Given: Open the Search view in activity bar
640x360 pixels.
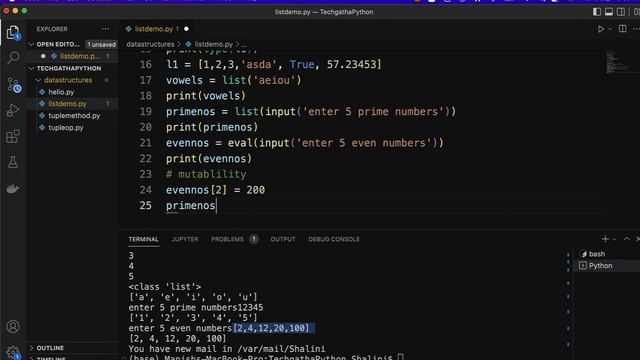Looking at the screenshot, I should coord(13,58).
